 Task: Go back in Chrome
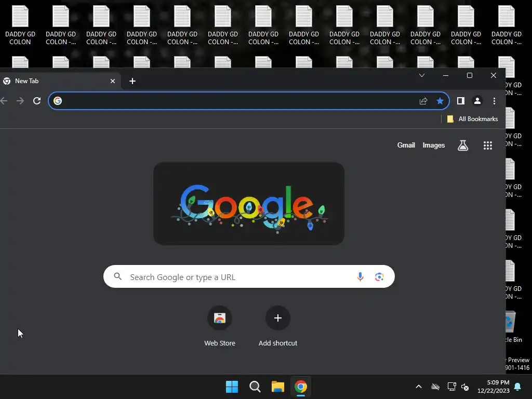click(x=4, y=101)
